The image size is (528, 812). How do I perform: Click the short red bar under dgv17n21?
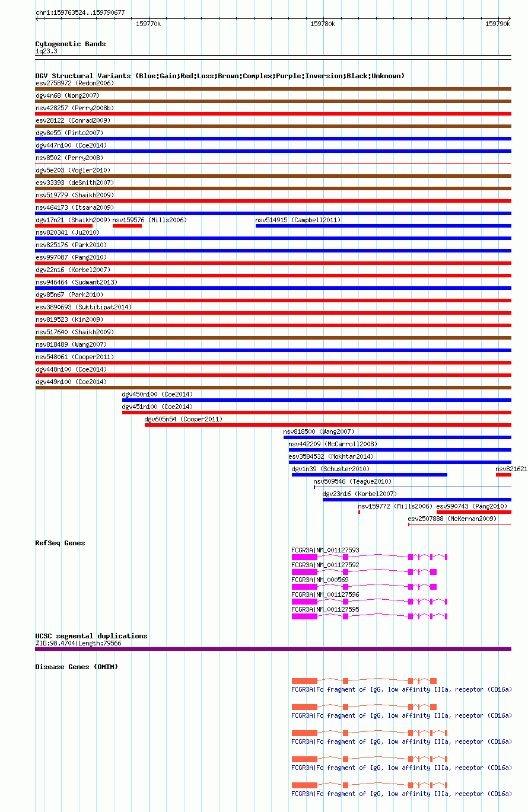(64, 226)
